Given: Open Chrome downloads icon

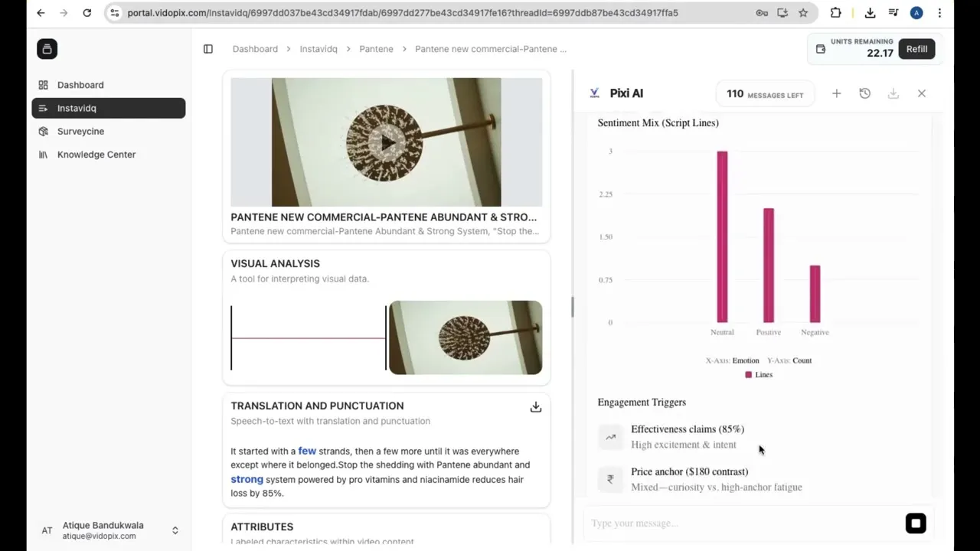Looking at the screenshot, I should click(x=871, y=13).
